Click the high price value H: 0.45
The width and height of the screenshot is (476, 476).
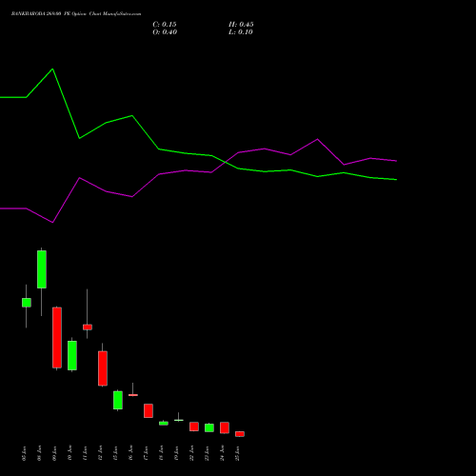[x=241, y=25]
